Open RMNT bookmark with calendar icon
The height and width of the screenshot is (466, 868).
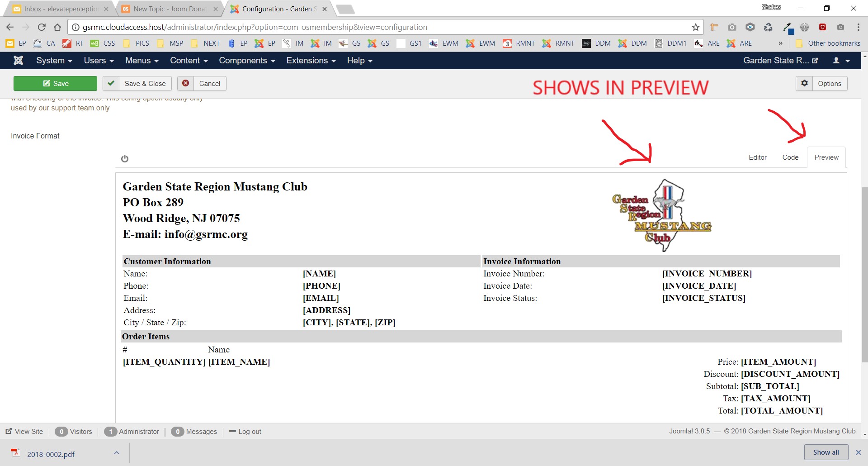pyautogui.click(x=519, y=43)
